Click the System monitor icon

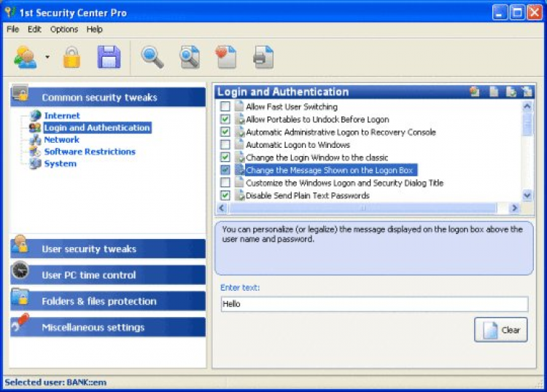35,163
